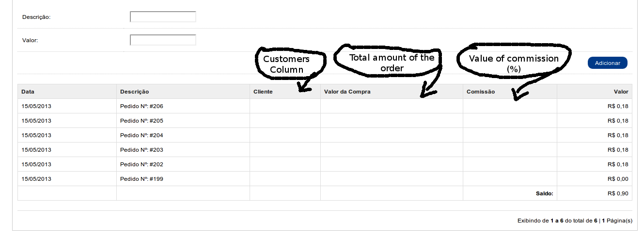Screen dimensions: 644x238
Task: Click the Saldo total R$ 0,90 cell
Action: pos(595,193)
